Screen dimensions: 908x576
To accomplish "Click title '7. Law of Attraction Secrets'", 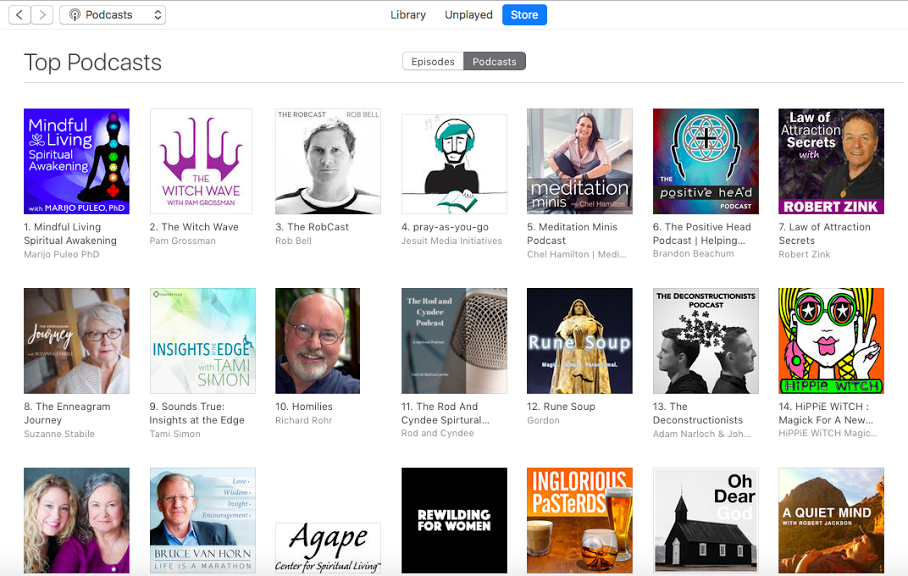I will click(x=824, y=234).
